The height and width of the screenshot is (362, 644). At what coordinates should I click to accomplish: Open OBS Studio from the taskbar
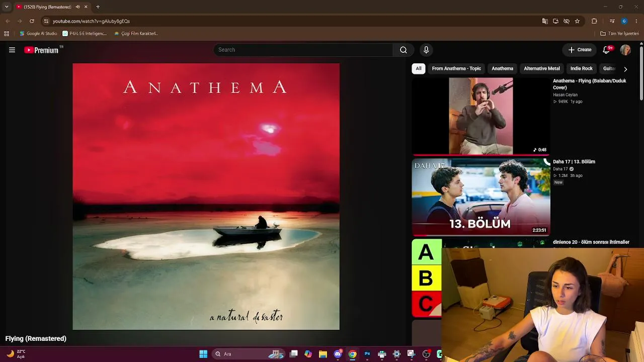coord(426,354)
